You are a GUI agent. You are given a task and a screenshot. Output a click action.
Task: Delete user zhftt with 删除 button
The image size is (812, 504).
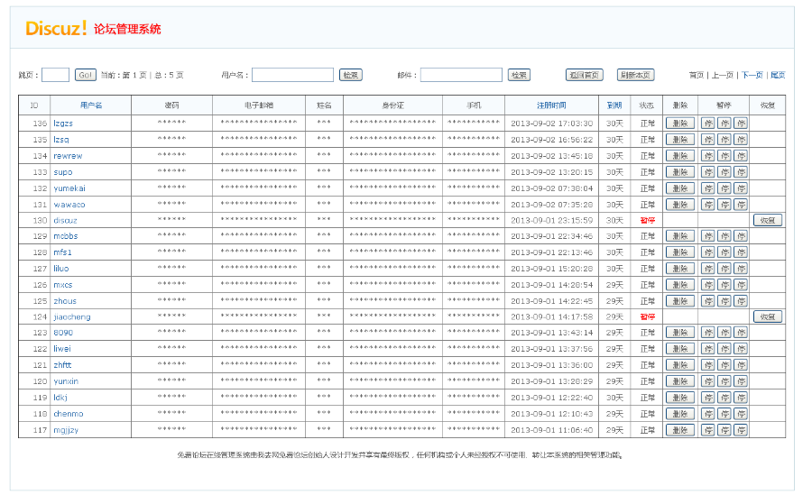coord(680,365)
